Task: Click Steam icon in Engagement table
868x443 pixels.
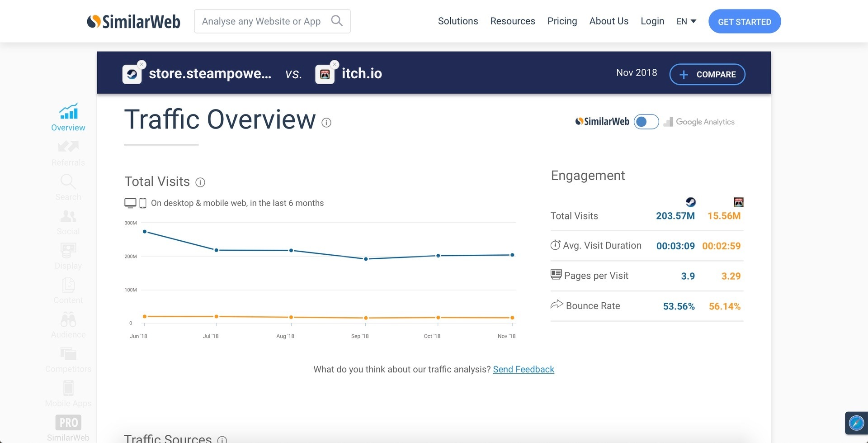Action: coord(691,202)
